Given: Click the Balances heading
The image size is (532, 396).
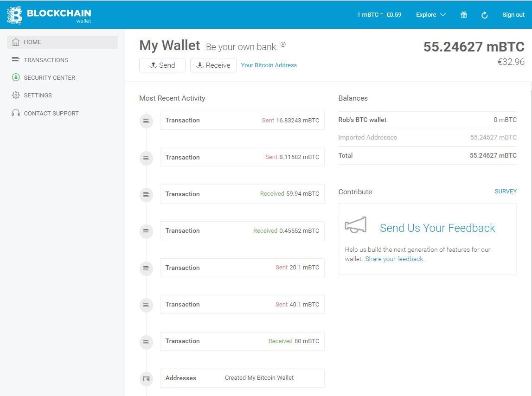Looking at the screenshot, I should (353, 98).
